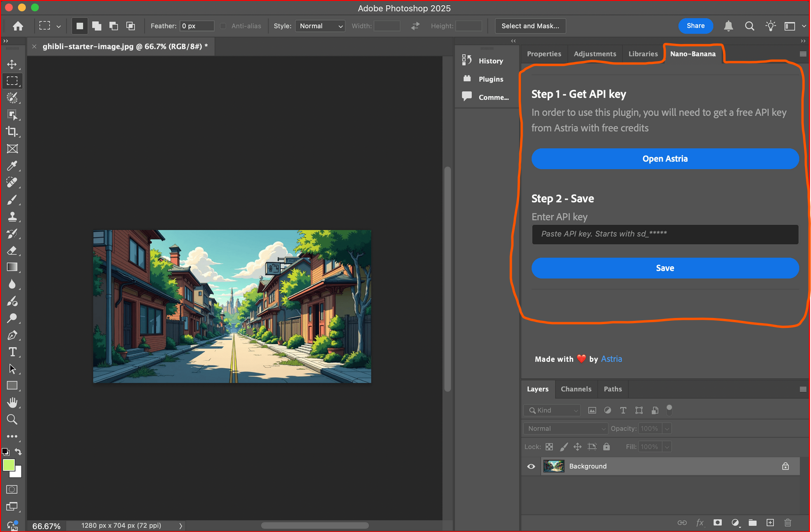Select the Path Selection tool
This screenshot has height=532, width=811.
12,369
